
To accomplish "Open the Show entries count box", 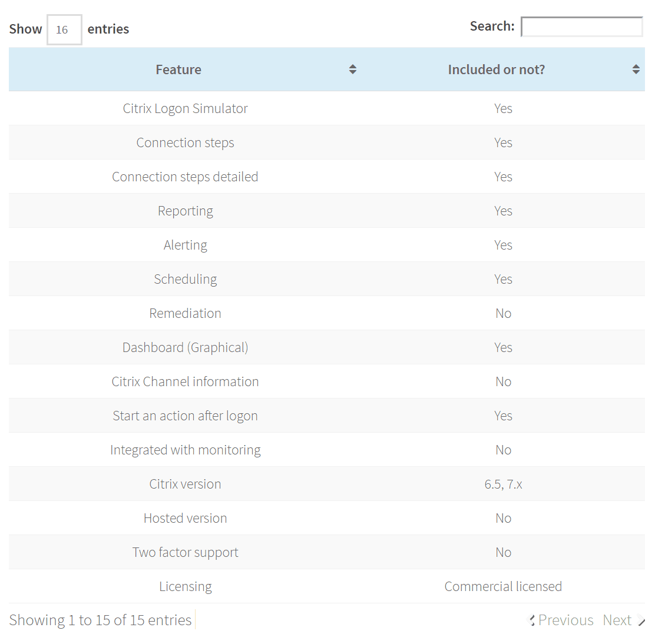I will click(x=64, y=29).
